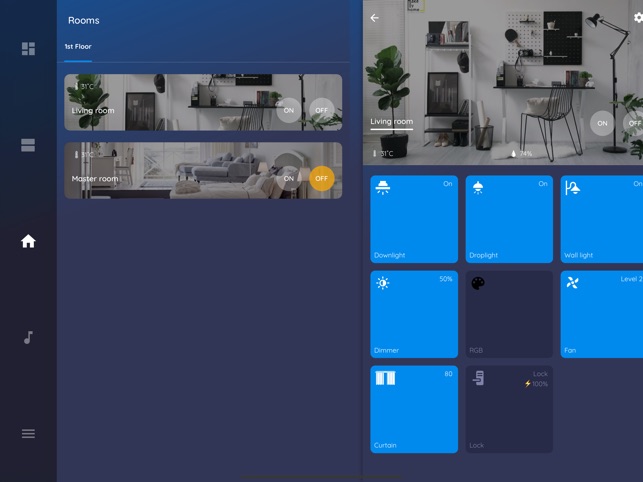The height and width of the screenshot is (482, 643).
Task: Open the hamburger menu in sidebar
Action: tap(28, 433)
